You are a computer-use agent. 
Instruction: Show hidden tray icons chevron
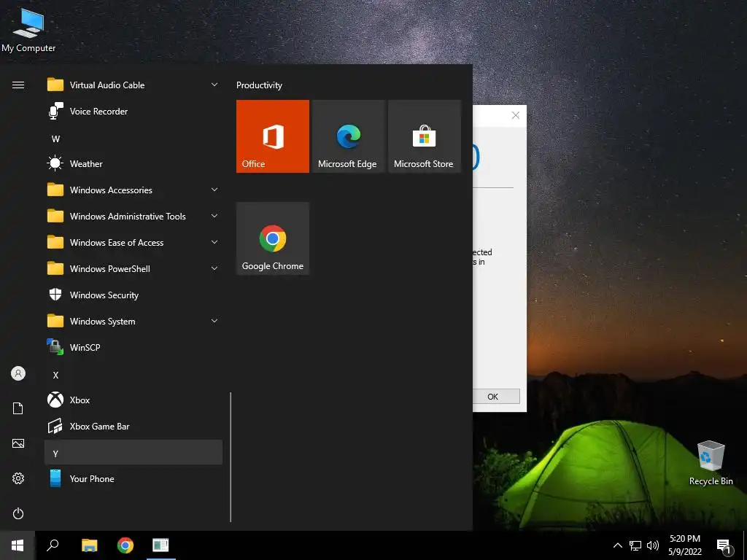pos(617,545)
